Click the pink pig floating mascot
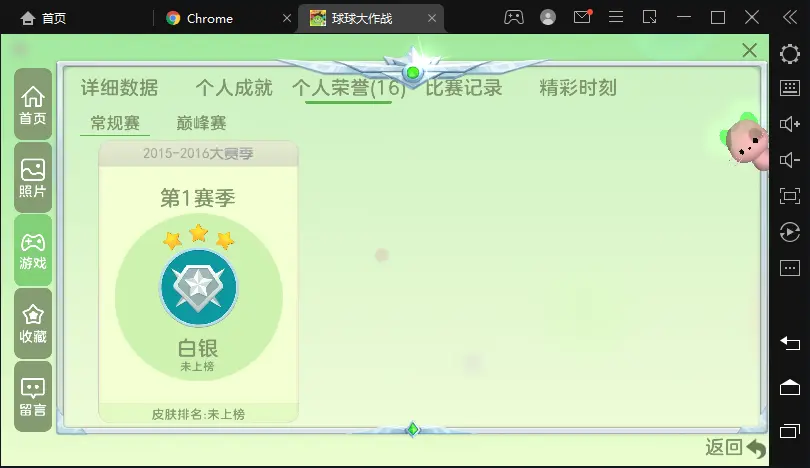 pyautogui.click(x=746, y=142)
